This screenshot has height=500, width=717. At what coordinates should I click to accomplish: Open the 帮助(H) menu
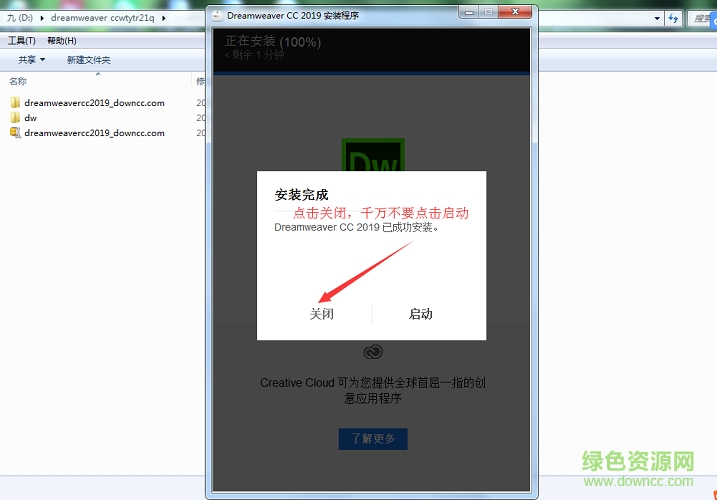coord(61,40)
